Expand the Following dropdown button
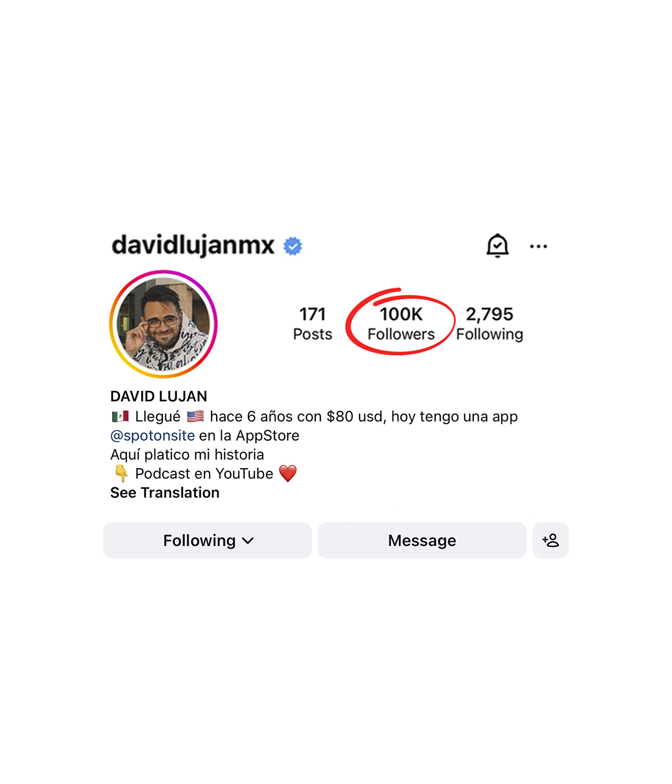Screen dimensions: 672x784 208,540
